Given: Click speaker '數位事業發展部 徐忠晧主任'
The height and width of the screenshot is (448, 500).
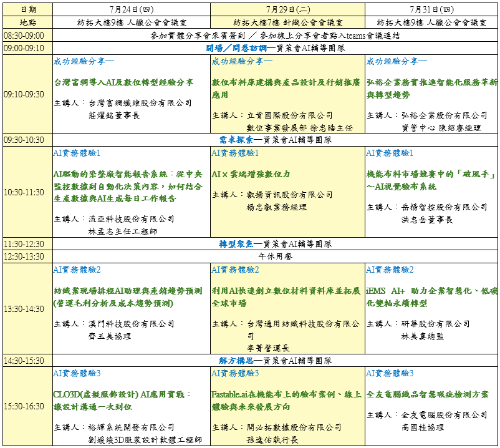Looking at the screenshot, I should tap(300, 128).
